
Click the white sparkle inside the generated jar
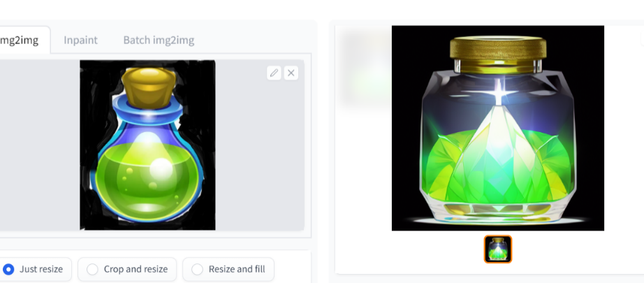coord(499,90)
